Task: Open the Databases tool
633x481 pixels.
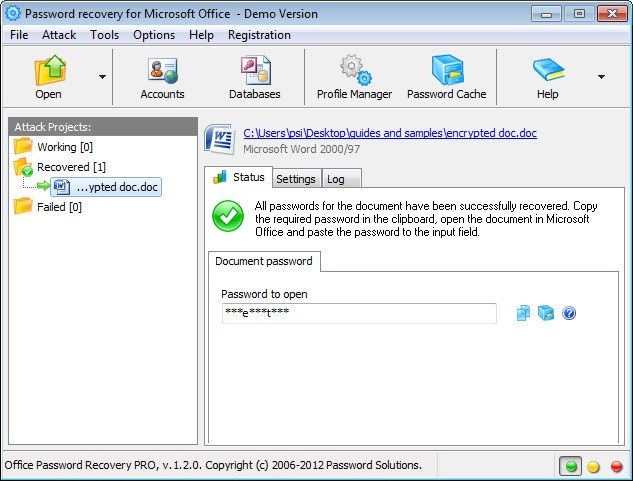Action: [x=255, y=78]
